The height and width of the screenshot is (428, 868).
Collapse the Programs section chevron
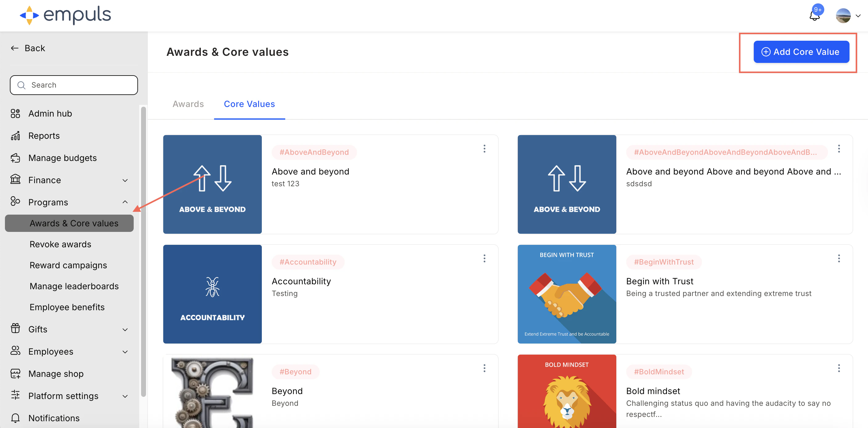pos(125,202)
